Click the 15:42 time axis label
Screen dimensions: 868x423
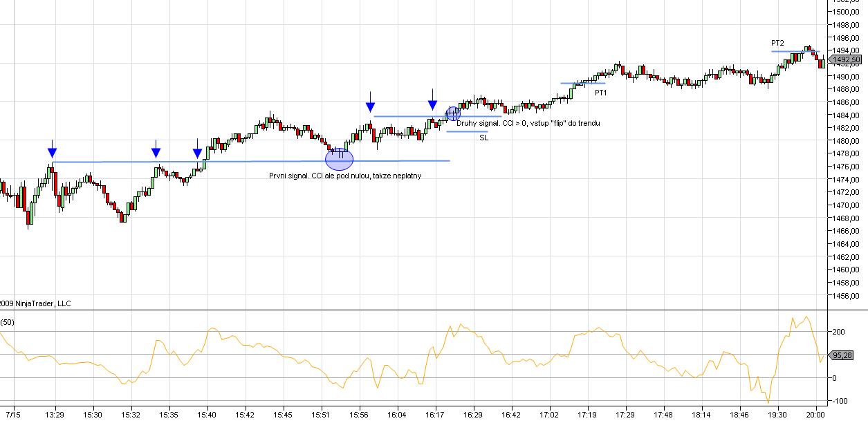pyautogui.click(x=245, y=415)
